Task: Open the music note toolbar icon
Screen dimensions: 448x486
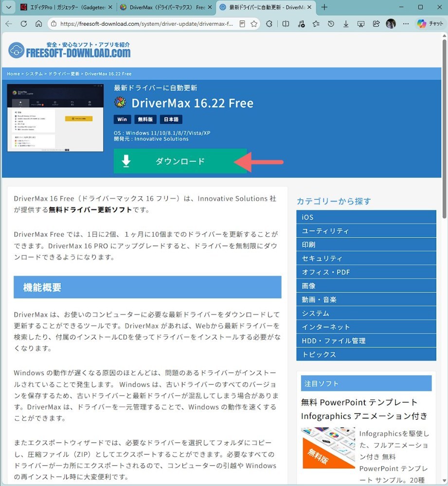Action: (x=301, y=24)
